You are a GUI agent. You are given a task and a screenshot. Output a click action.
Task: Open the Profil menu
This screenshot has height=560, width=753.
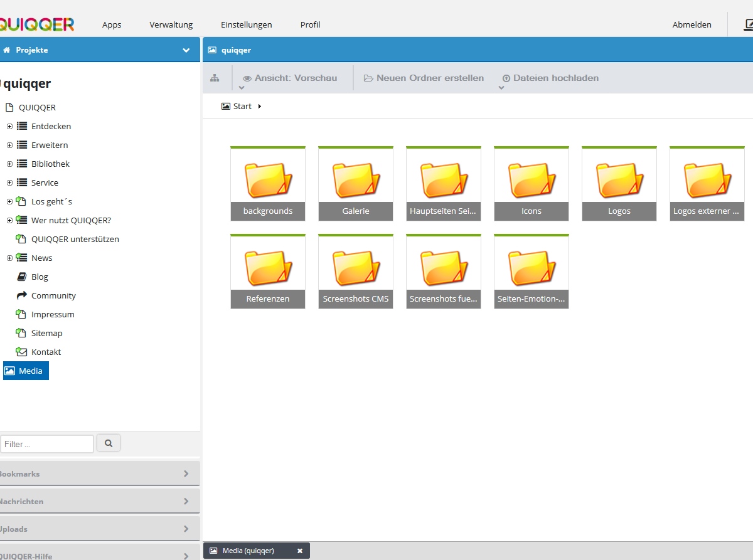(x=311, y=25)
